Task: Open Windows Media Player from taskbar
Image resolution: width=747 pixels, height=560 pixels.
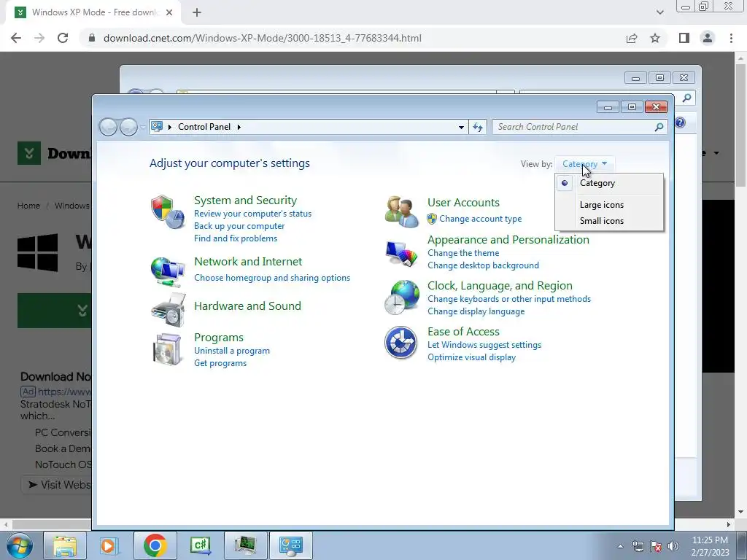Action: (x=108, y=545)
